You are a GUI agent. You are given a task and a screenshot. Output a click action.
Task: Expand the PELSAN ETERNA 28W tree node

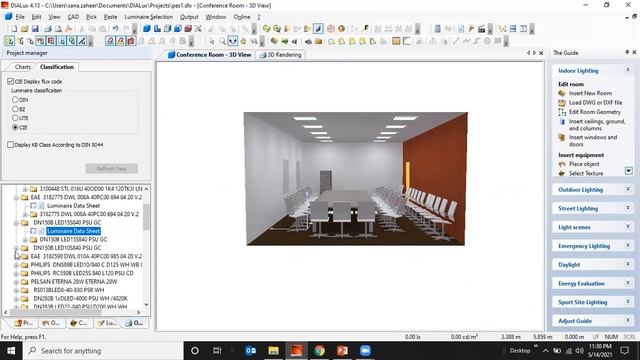click(16, 282)
